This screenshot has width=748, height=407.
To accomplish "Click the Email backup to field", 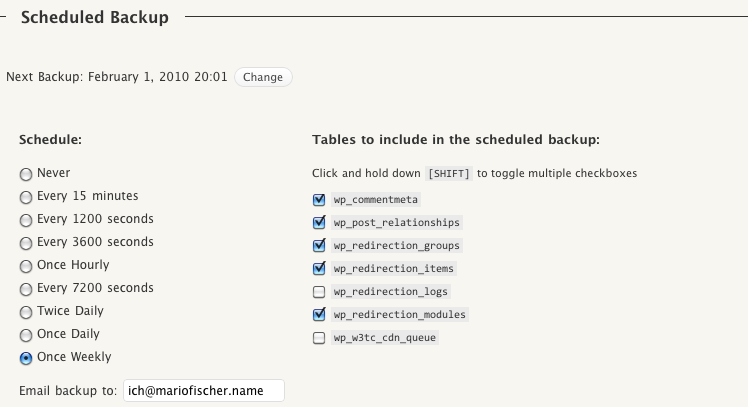I will point(202,391).
